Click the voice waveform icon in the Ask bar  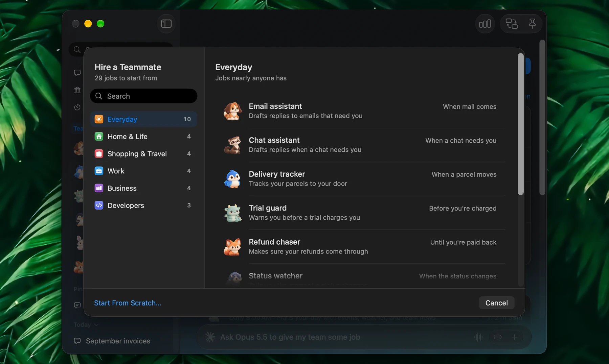coord(478,337)
